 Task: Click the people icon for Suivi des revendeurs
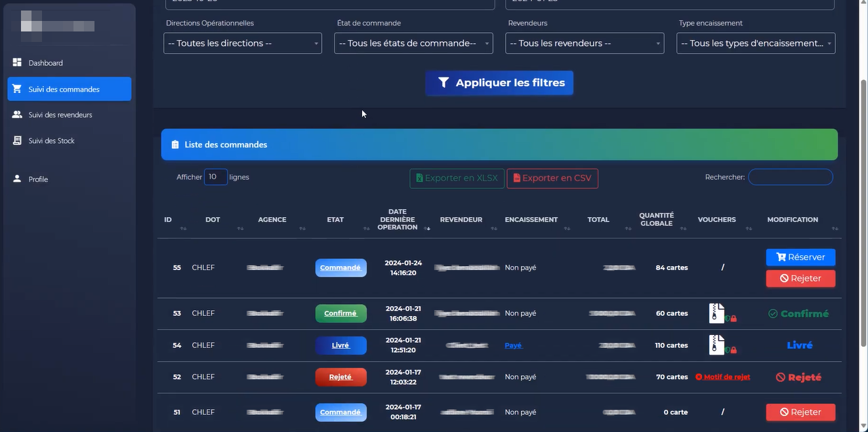click(17, 115)
